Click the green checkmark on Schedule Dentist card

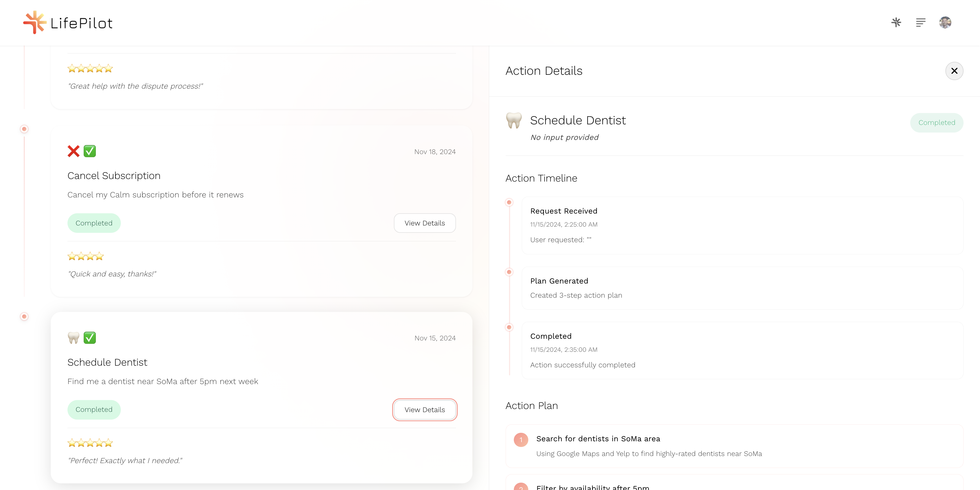tap(90, 338)
